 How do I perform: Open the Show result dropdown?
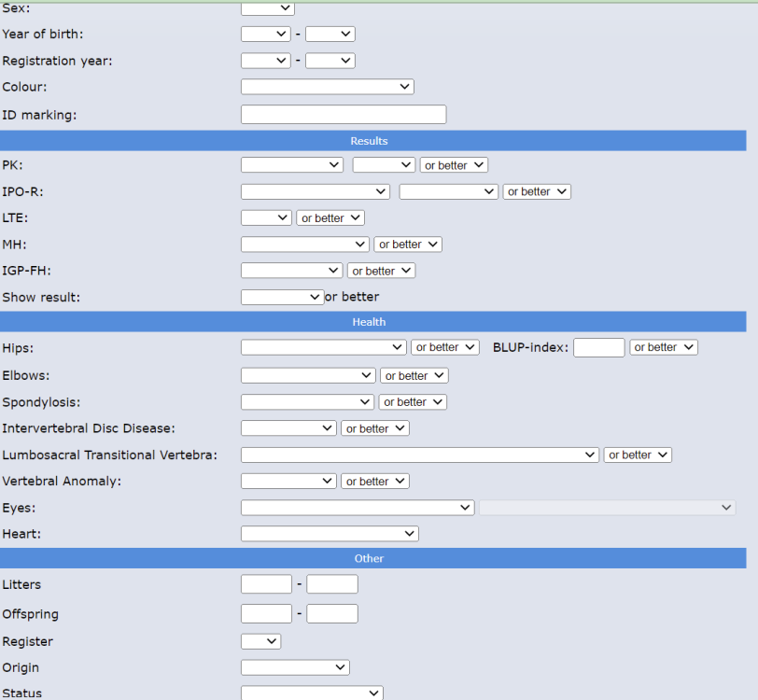coord(282,297)
